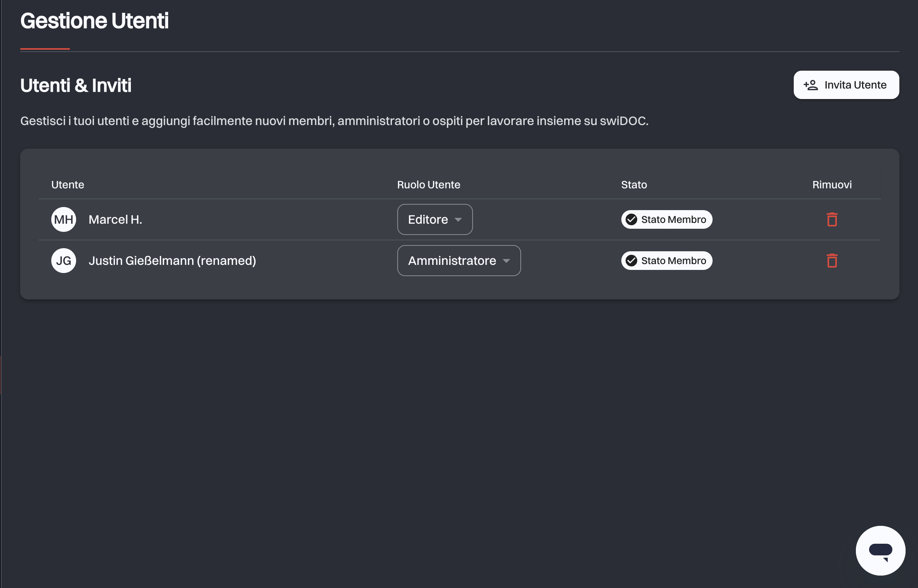
Task: Select the name Marcel H.
Action: click(115, 219)
